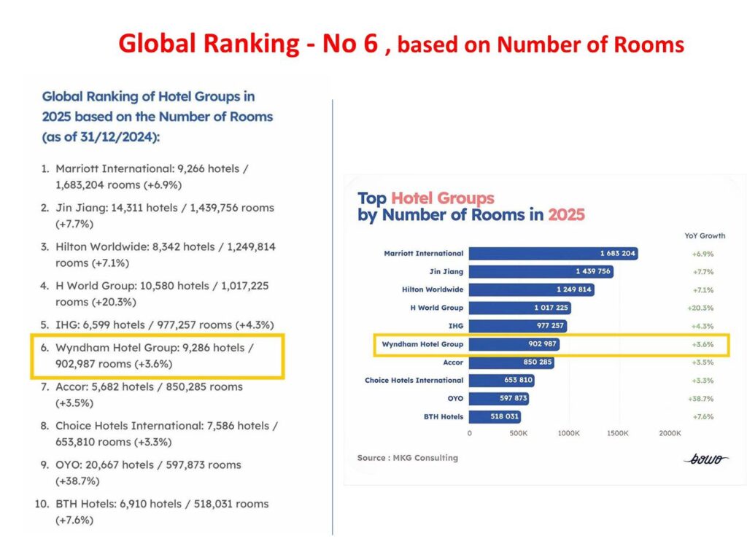Screen dimensions: 747x560
Task: Click the Hilton Worldwide label in the chart
Action: coord(433,289)
